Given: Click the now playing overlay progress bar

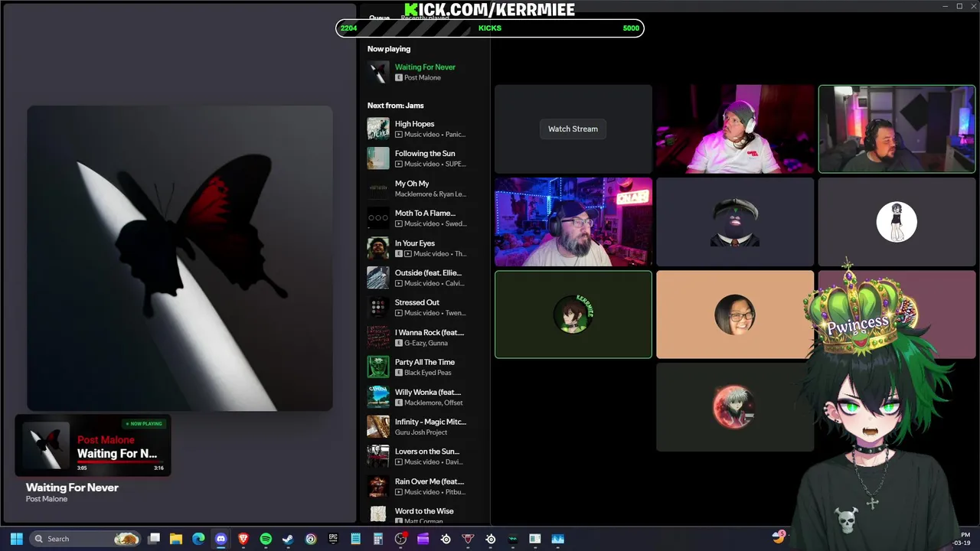Looking at the screenshot, I should coord(121,461).
